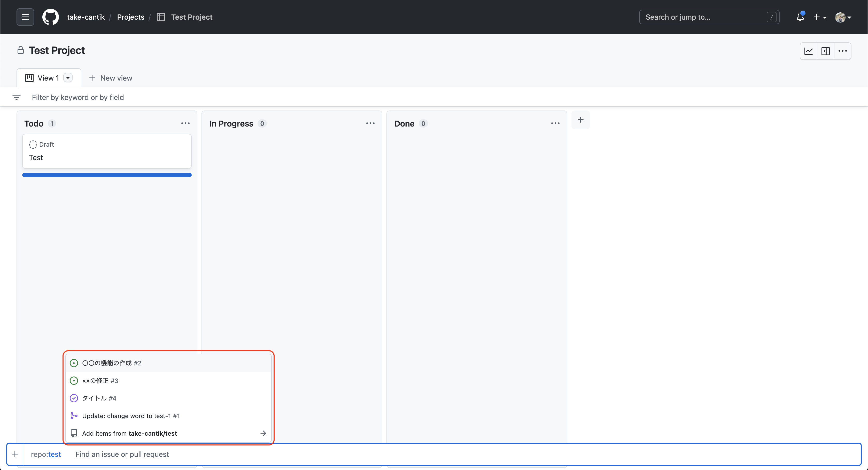The image size is (868, 470).
Task: Click the filter icon beside the filter bar
Action: pyautogui.click(x=17, y=97)
